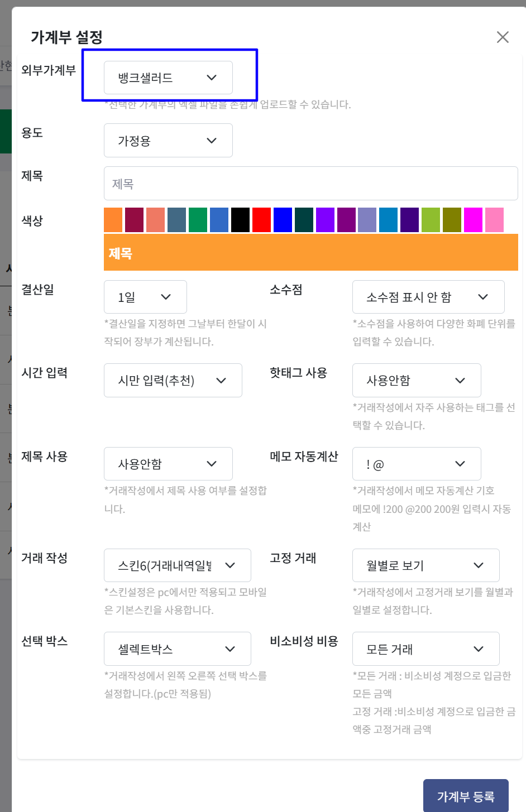Select the magenta color swatch
The height and width of the screenshot is (812, 526).
473,220
